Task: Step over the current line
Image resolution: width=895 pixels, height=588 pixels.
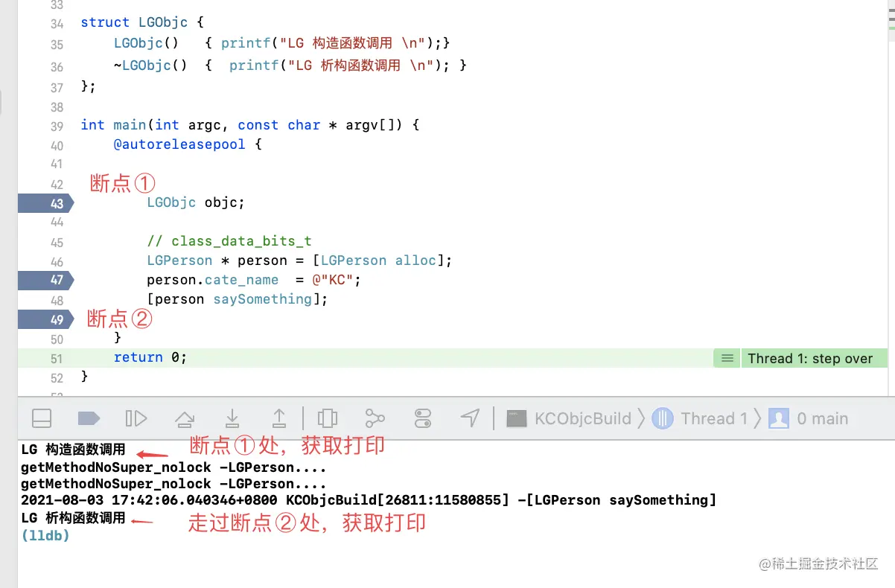Action: [185, 418]
